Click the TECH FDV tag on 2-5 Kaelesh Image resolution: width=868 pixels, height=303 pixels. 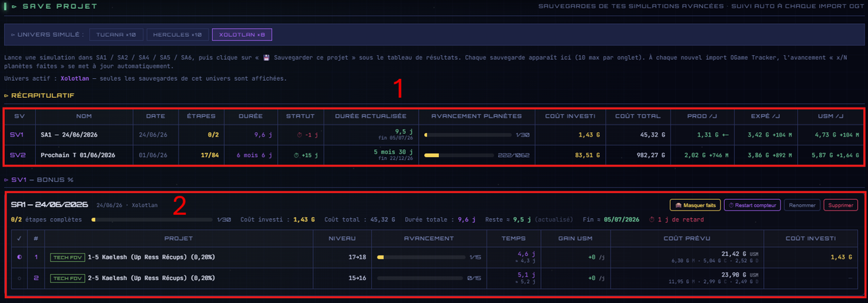[67, 279]
